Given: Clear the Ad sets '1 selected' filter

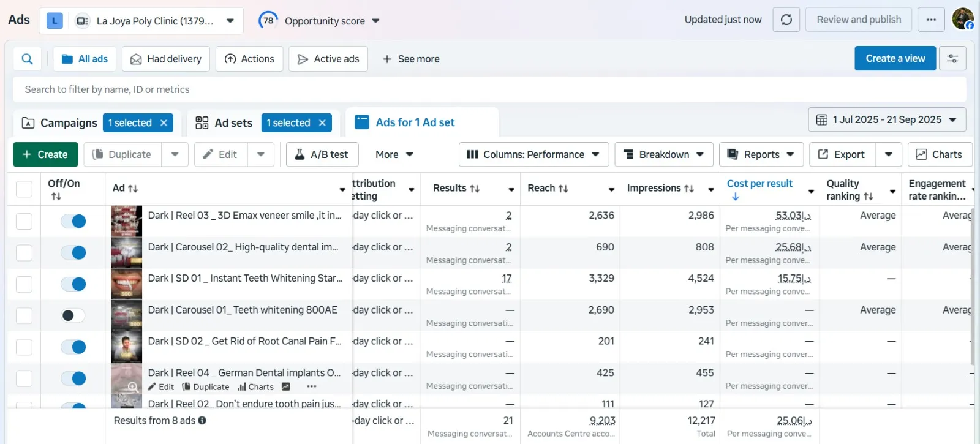Looking at the screenshot, I should click(322, 123).
